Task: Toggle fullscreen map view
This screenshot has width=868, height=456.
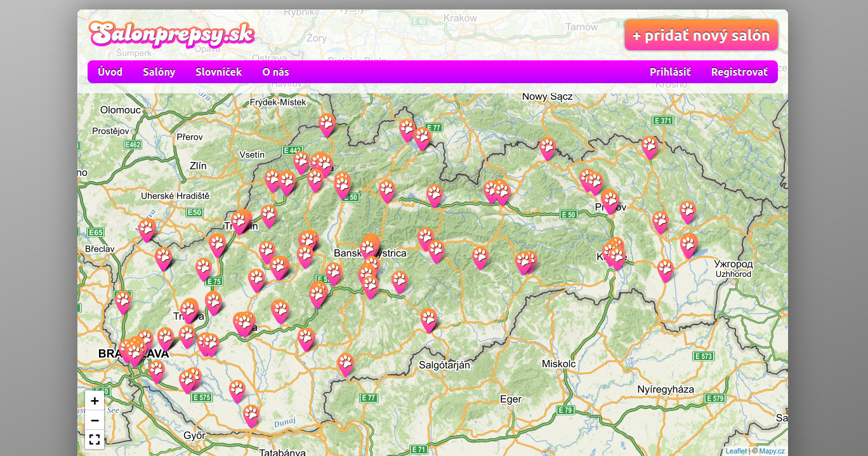Action: (x=95, y=439)
